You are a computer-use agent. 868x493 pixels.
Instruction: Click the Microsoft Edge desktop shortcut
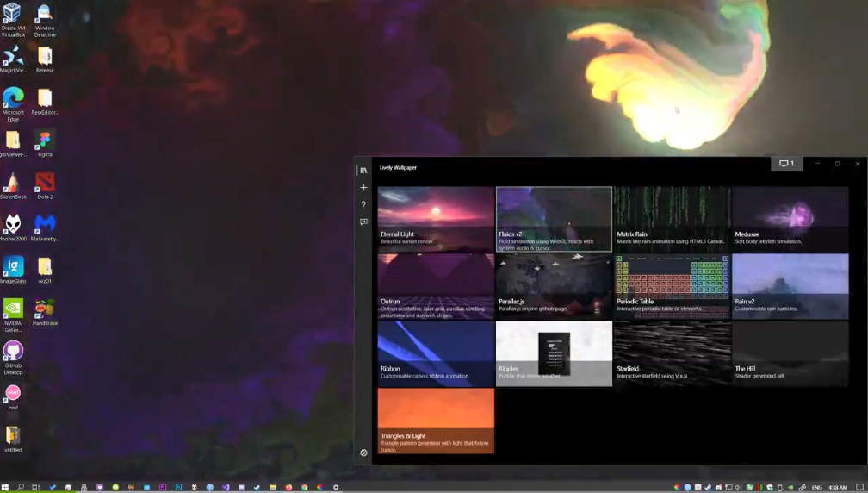click(x=13, y=103)
